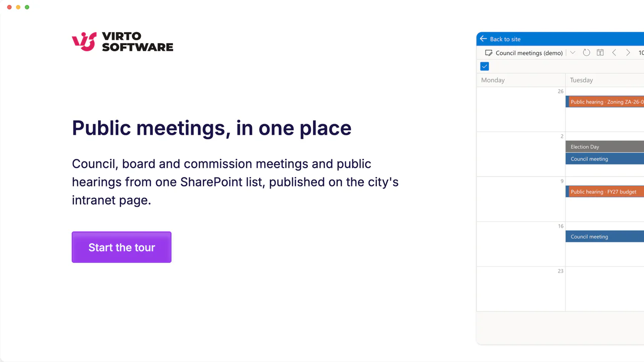The width and height of the screenshot is (644, 362).
Task: Refresh the calendar with the circular arrow icon
Action: pyautogui.click(x=586, y=53)
